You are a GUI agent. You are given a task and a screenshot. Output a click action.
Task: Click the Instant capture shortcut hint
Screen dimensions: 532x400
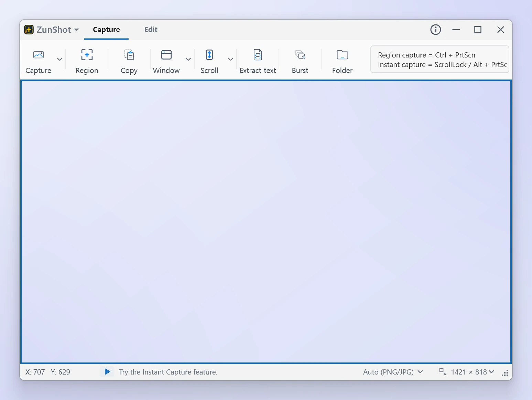coord(442,65)
